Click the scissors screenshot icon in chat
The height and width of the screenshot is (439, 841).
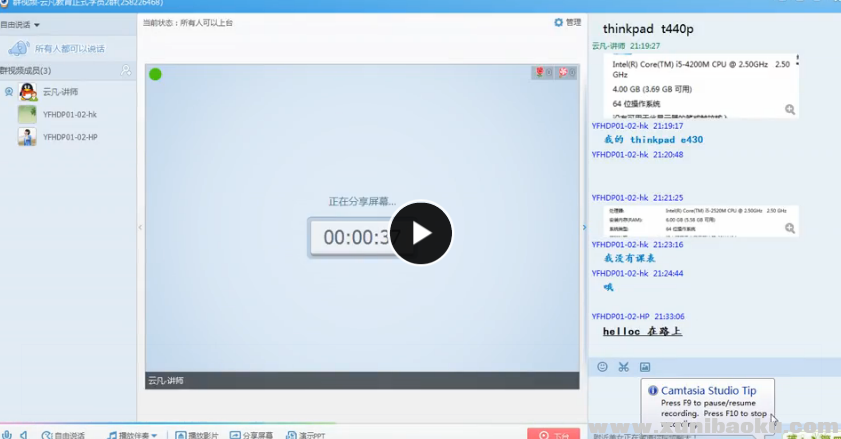pyautogui.click(x=624, y=367)
